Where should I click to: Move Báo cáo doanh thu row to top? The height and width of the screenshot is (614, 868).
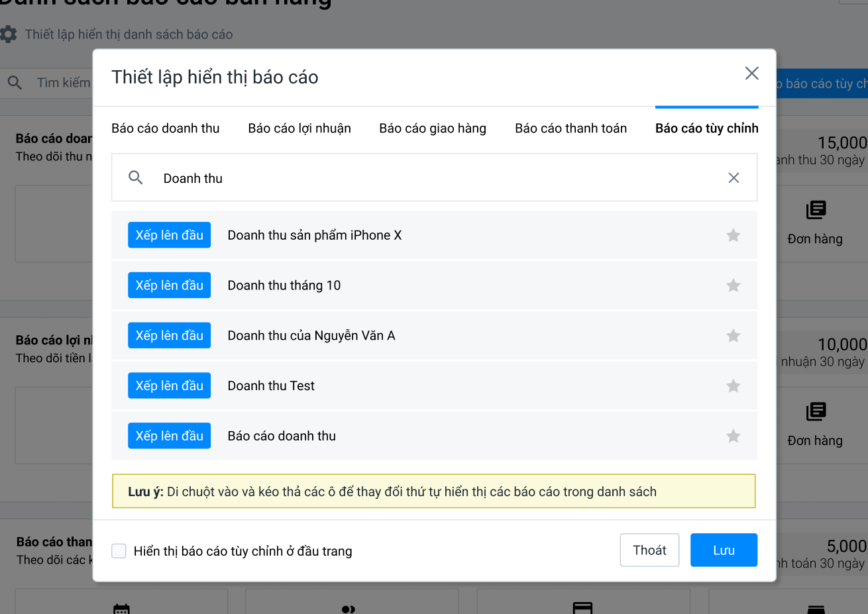170,436
